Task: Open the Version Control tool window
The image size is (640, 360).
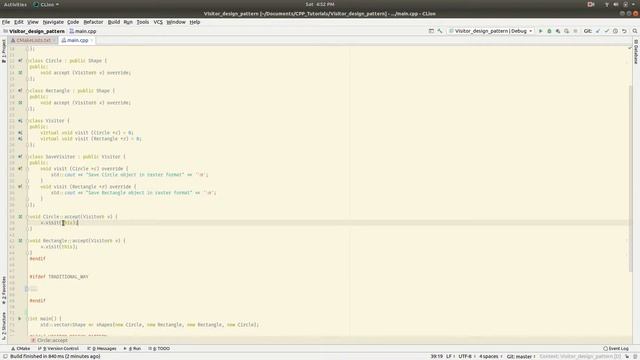Action: pos(58,349)
